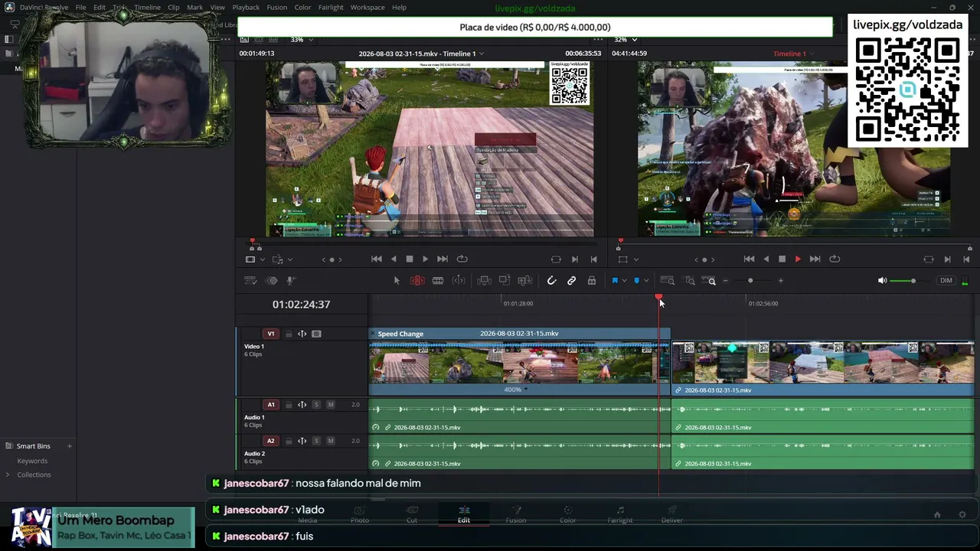Select the arrow Selection Mode tool

tap(397, 281)
